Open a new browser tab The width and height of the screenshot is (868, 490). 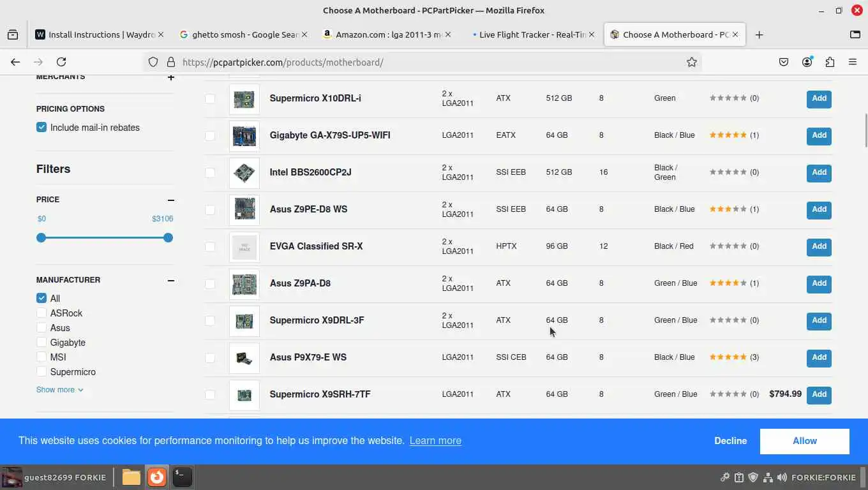tap(759, 34)
